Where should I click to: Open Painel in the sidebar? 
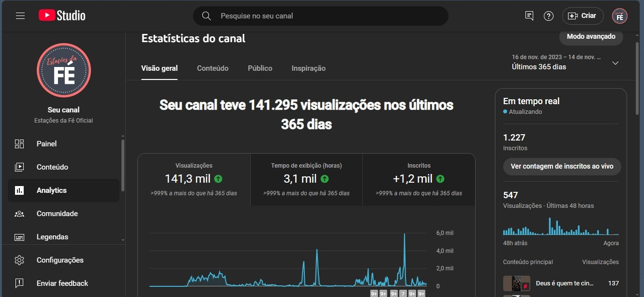(63, 144)
